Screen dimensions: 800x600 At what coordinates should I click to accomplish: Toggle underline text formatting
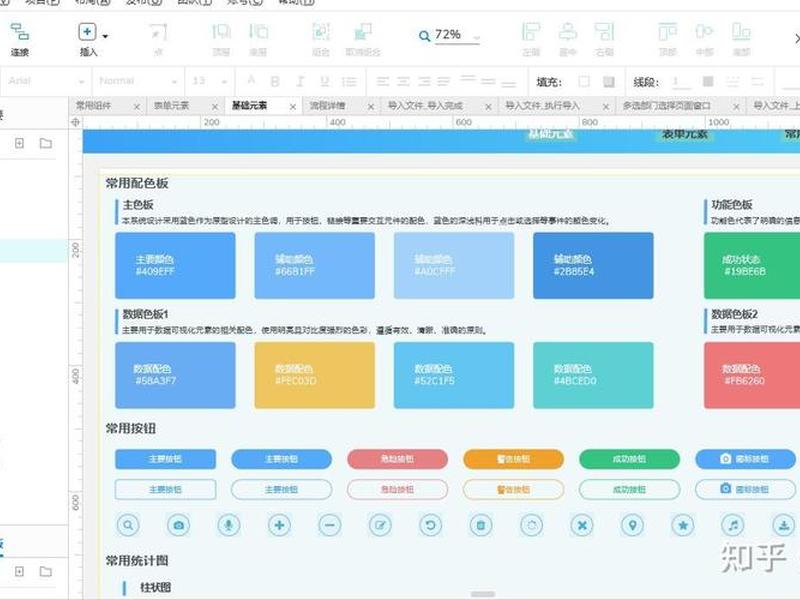[324, 81]
